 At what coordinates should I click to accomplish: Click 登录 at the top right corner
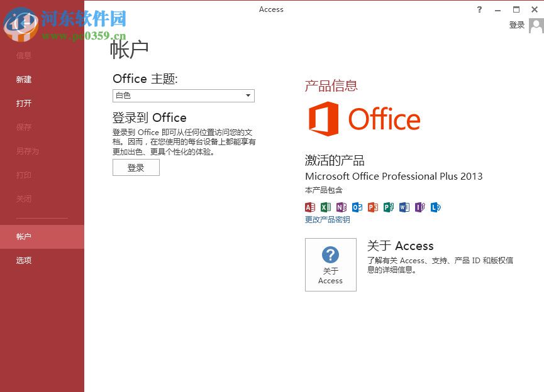point(517,24)
